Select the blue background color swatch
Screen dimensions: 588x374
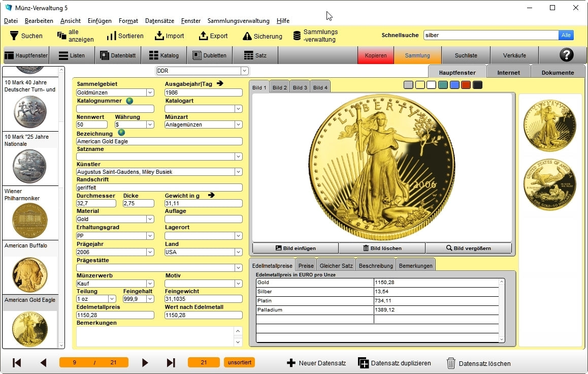tap(454, 85)
